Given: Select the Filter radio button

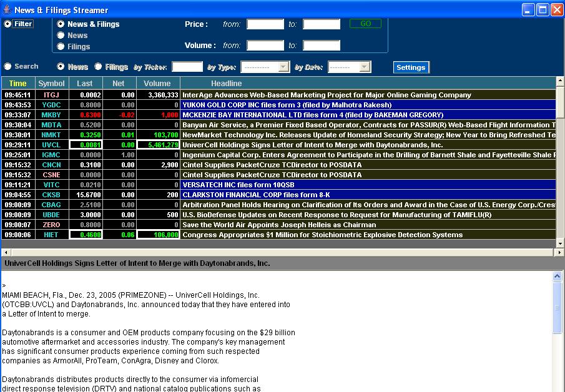Looking at the screenshot, I should coord(7,24).
